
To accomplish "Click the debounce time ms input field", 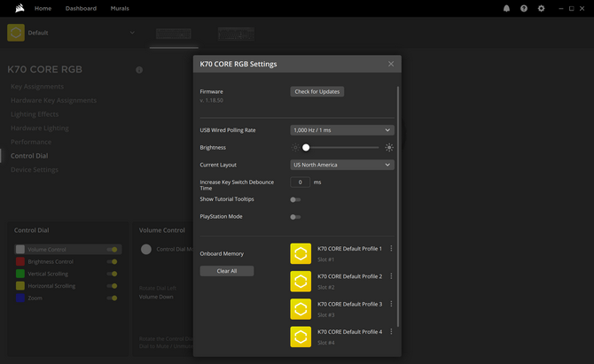I will tap(300, 182).
